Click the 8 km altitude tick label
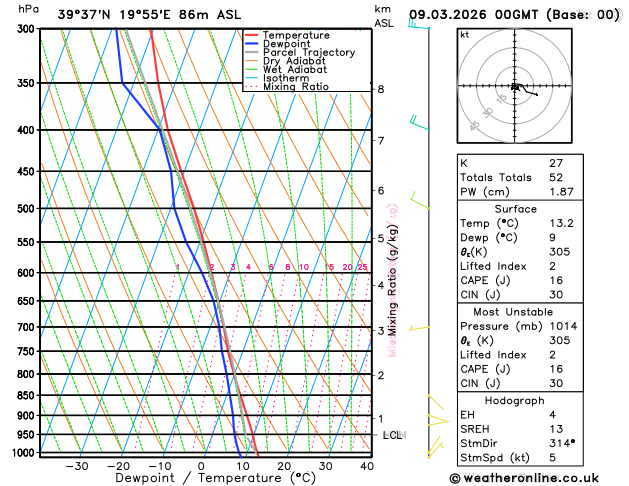Image resolution: width=629 pixels, height=486 pixels. (381, 89)
